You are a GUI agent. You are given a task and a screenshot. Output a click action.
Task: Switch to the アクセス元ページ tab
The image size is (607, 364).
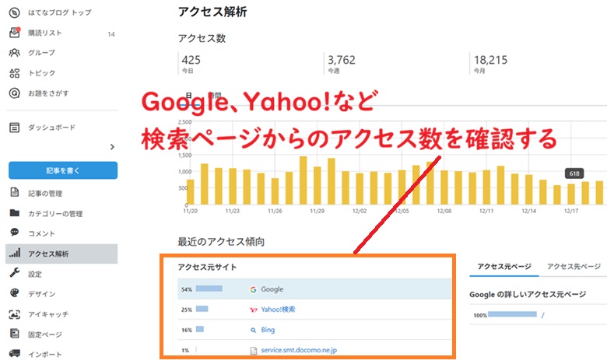(504, 267)
